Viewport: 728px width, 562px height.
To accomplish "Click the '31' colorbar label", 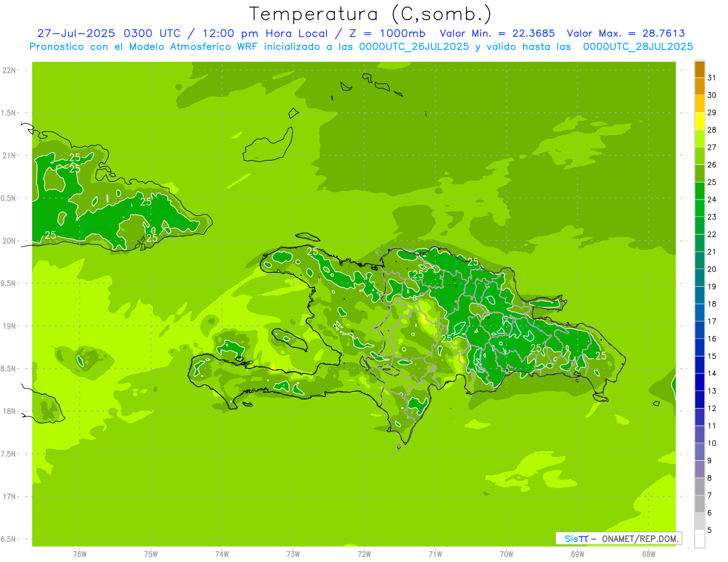I will 712,78.
